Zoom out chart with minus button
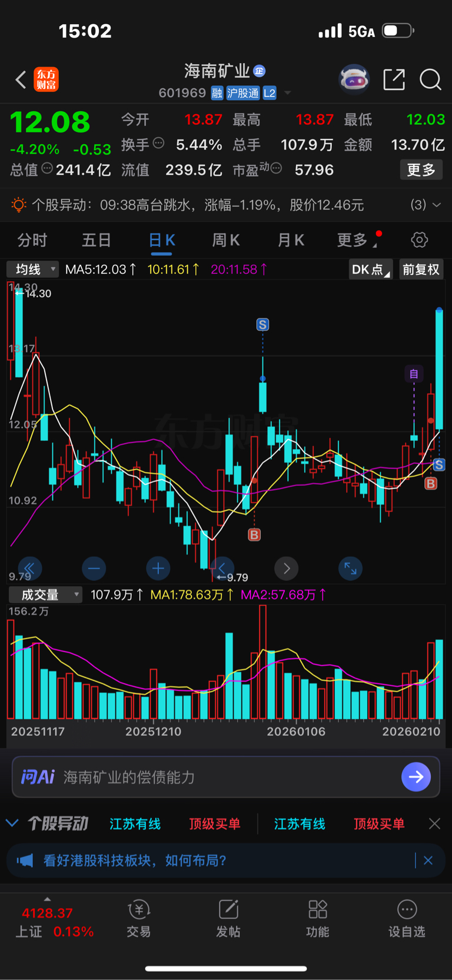Viewport: 452px width, 980px height. 94,568
